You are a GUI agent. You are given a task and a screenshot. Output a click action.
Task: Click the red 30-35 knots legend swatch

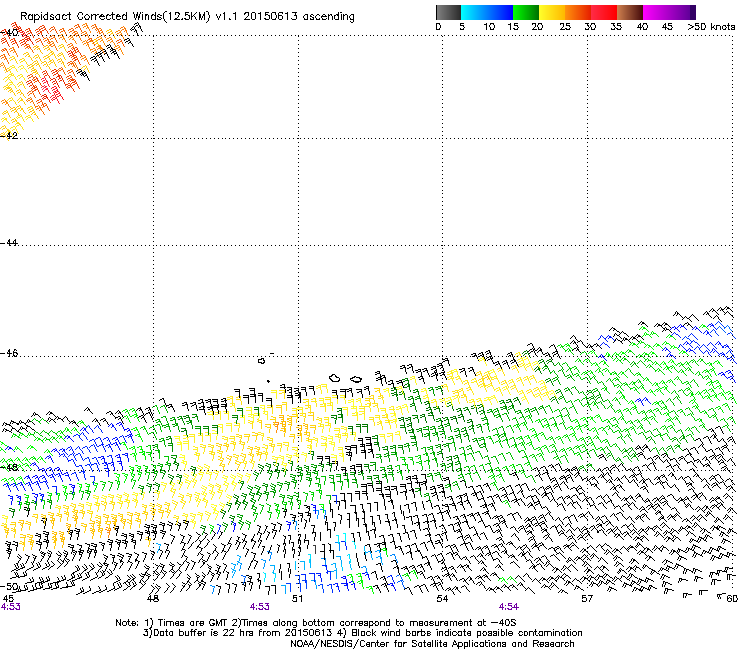(x=604, y=12)
